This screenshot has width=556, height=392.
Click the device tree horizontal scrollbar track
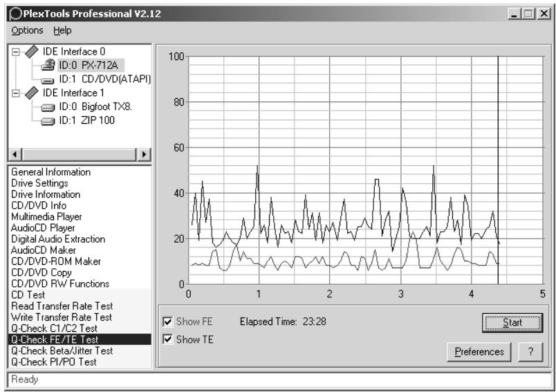pyautogui.click(x=80, y=155)
